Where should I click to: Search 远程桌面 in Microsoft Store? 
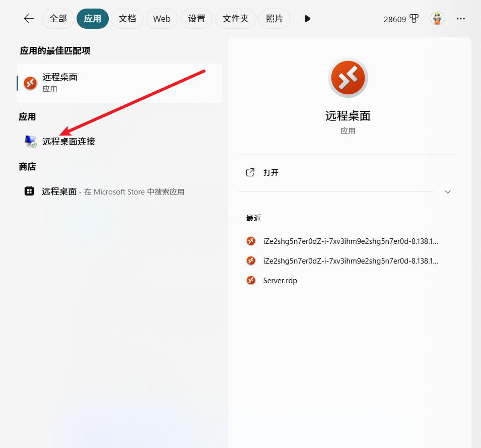coord(119,191)
